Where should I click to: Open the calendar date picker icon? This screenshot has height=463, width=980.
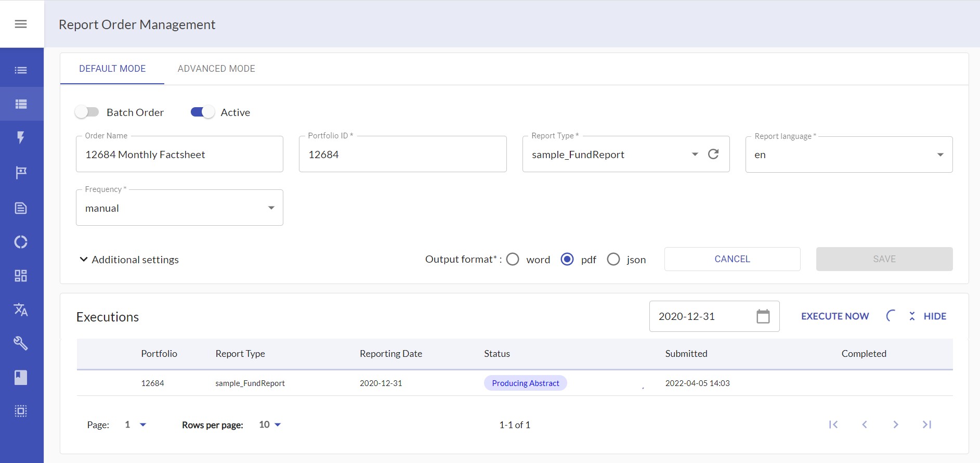click(763, 316)
